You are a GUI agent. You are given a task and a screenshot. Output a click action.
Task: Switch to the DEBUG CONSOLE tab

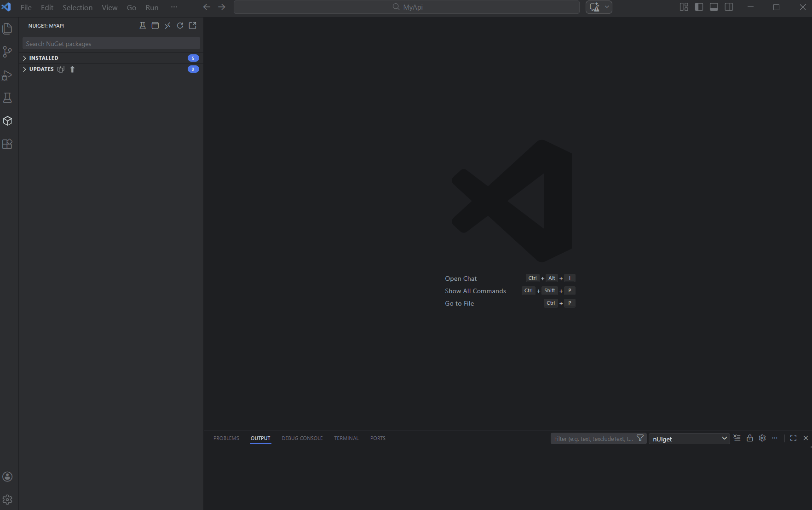coord(302,438)
